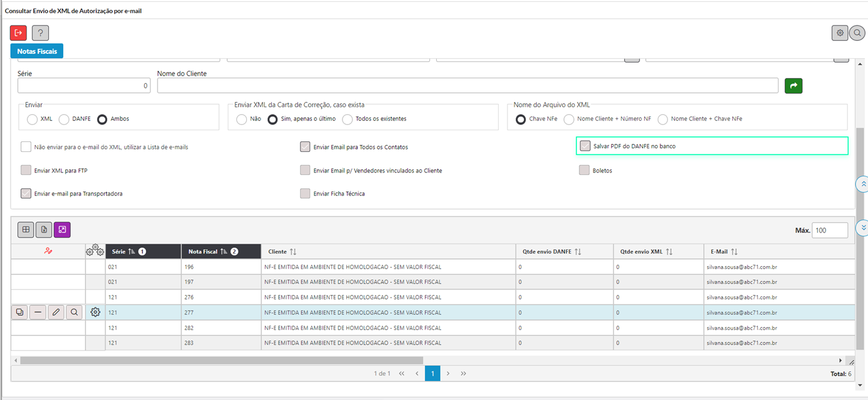
Task: Sort by the Cliente column arrows
Action: [x=293, y=252]
